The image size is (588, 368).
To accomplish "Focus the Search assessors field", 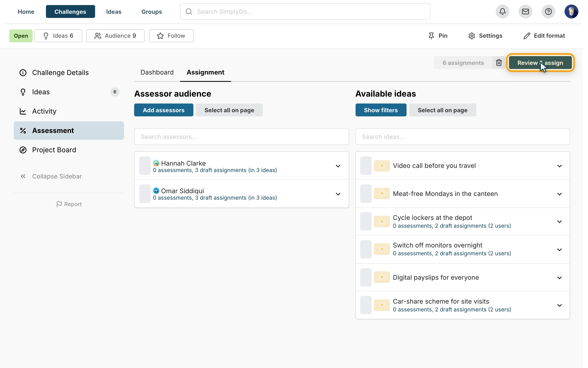I will (242, 137).
